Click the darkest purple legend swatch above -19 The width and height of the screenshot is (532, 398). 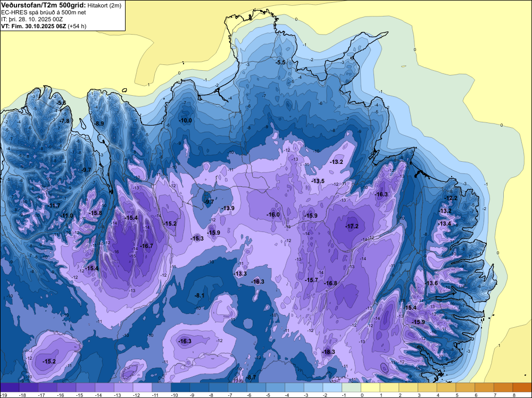10,387
